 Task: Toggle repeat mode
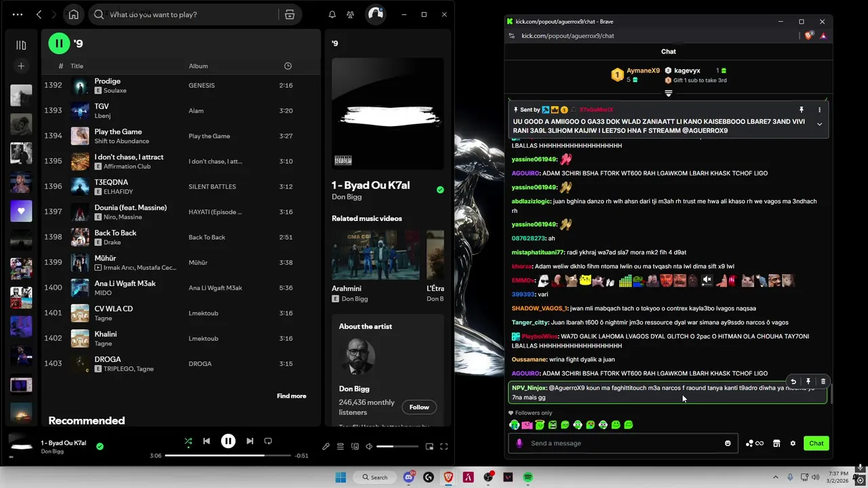click(268, 441)
